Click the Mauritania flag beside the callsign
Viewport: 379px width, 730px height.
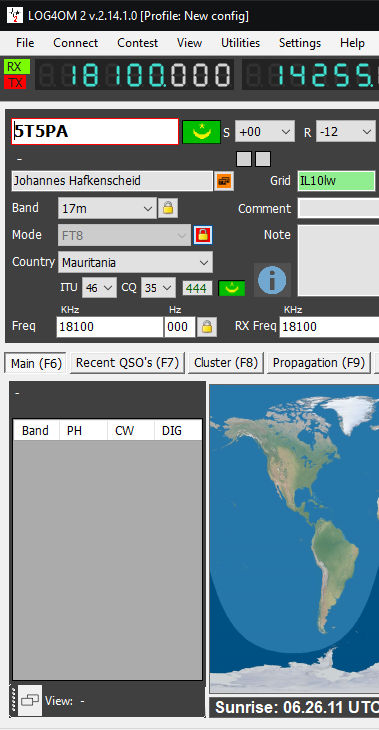pos(201,132)
